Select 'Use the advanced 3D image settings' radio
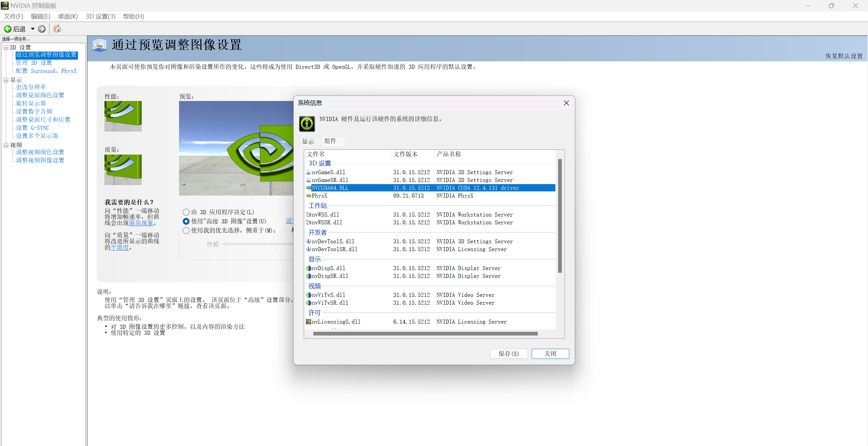Screen dimensions: 868x446 [186, 221]
